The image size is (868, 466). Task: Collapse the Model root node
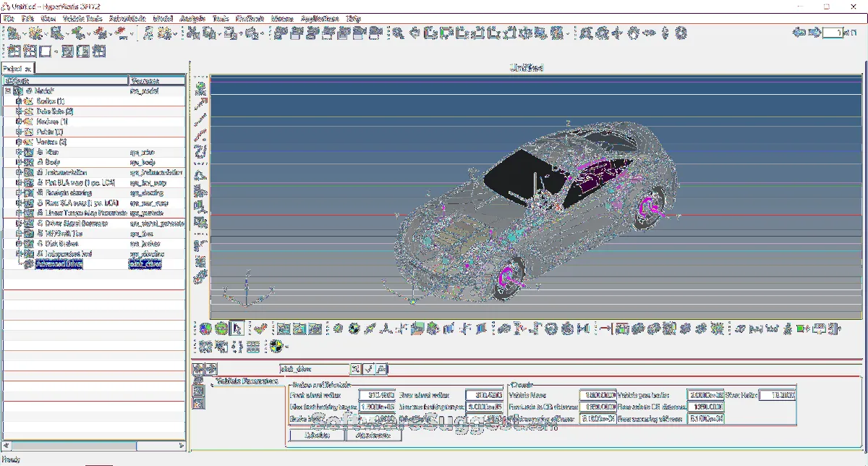pos(8,91)
